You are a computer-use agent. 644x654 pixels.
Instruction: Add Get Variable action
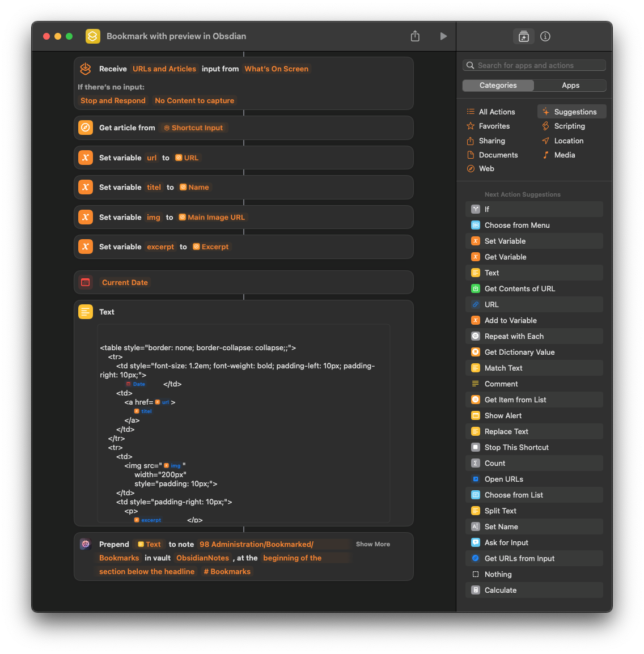click(534, 257)
